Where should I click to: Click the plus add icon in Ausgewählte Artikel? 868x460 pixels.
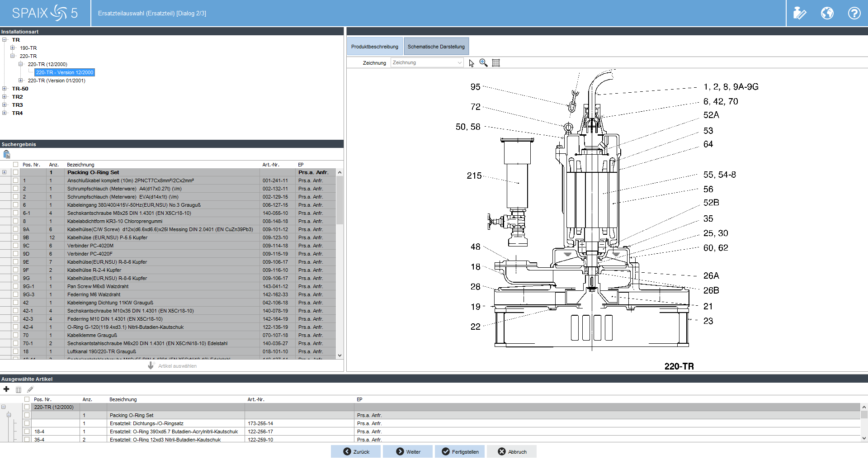pos(6,389)
